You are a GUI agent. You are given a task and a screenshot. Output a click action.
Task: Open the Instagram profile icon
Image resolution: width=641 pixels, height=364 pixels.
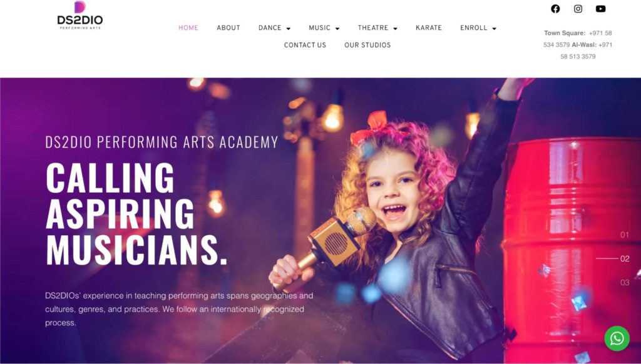[x=578, y=9]
